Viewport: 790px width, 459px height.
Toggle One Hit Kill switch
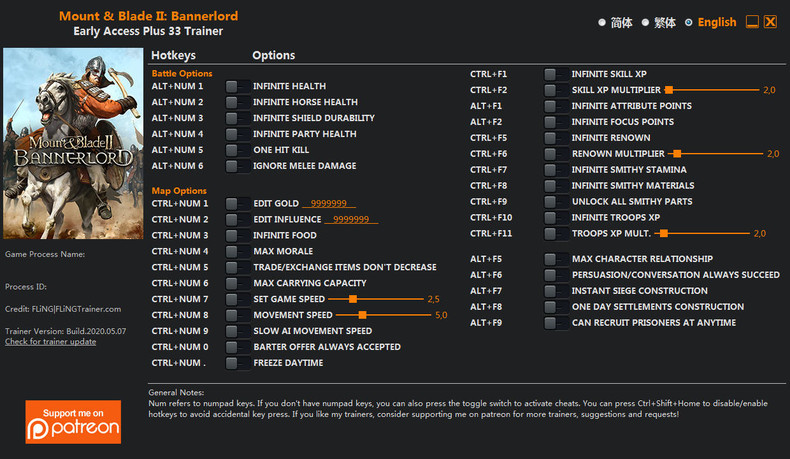(x=237, y=150)
